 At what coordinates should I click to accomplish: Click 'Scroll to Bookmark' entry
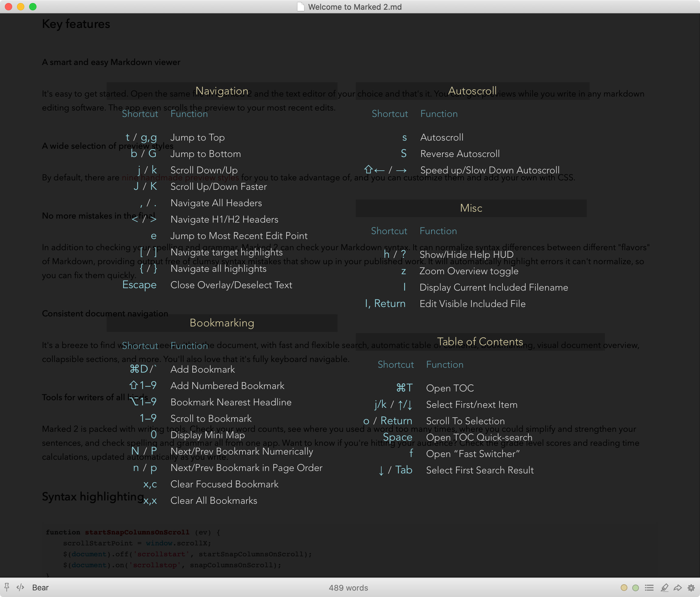[x=211, y=419]
